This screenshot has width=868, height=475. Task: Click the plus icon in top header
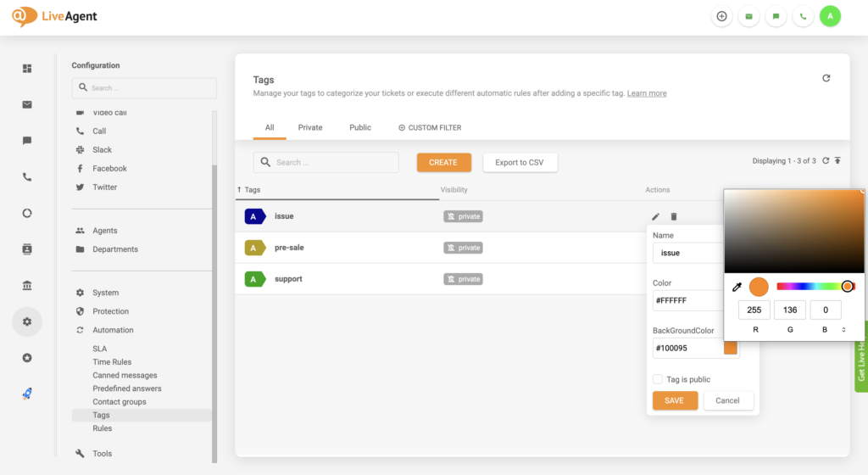721,16
